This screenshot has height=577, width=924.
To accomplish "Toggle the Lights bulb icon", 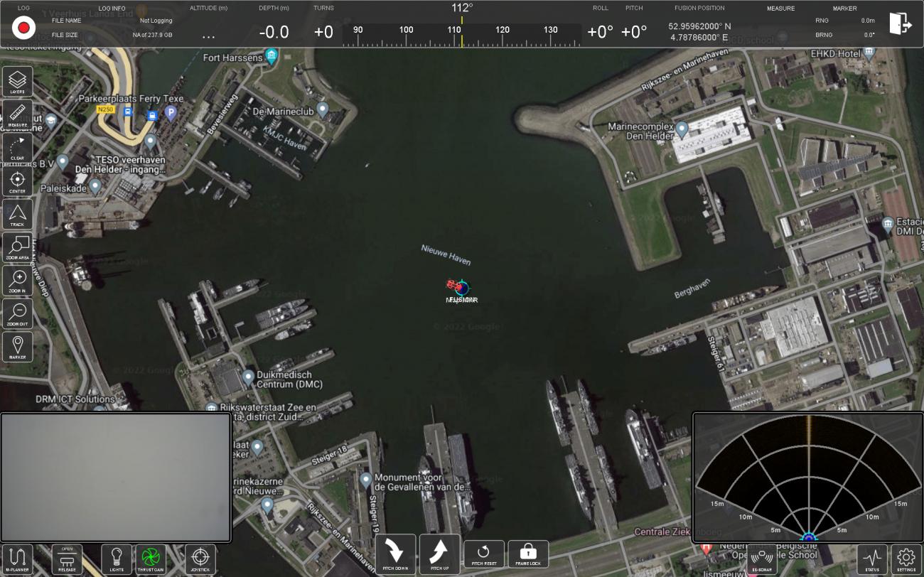I will [117, 560].
